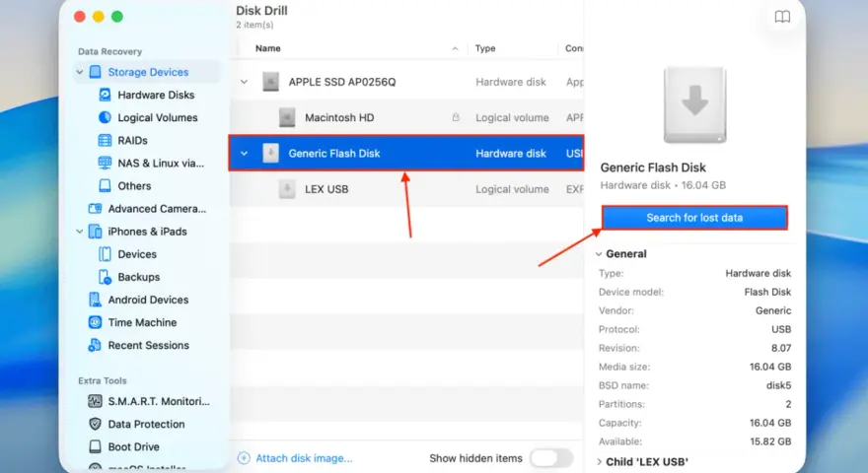
Task: Sort by the Name column header
Action: 268,48
